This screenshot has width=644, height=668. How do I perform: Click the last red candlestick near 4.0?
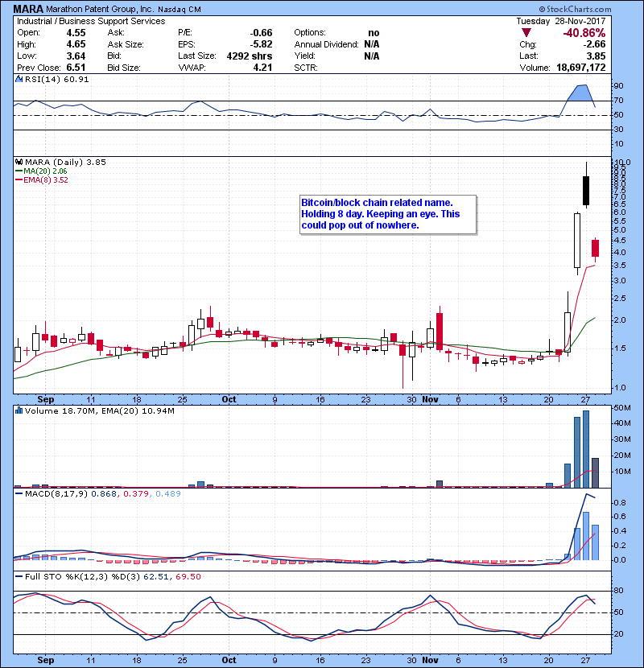pyautogui.click(x=596, y=249)
